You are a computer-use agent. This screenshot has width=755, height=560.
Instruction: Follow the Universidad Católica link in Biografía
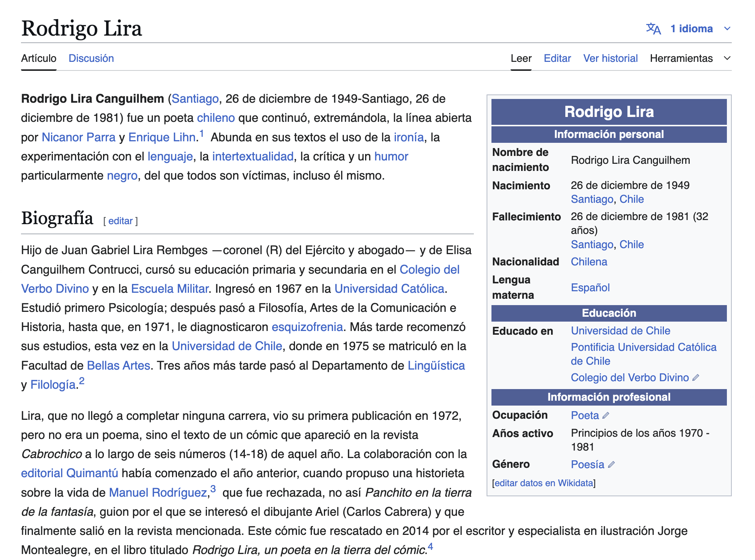click(389, 289)
